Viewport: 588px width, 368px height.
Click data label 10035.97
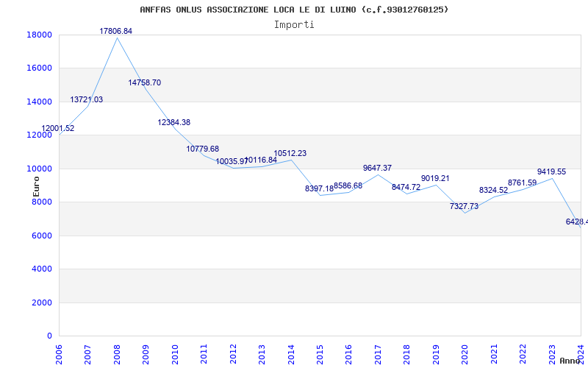(232, 161)
